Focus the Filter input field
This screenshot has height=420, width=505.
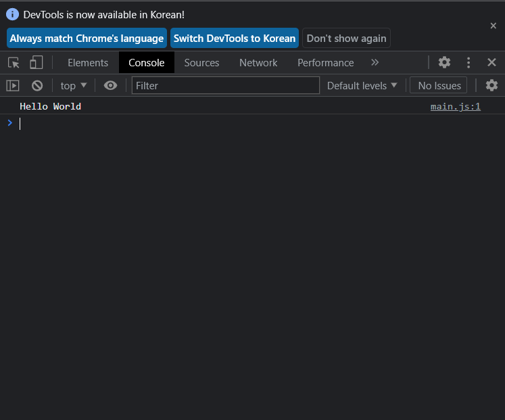point(225,85)
